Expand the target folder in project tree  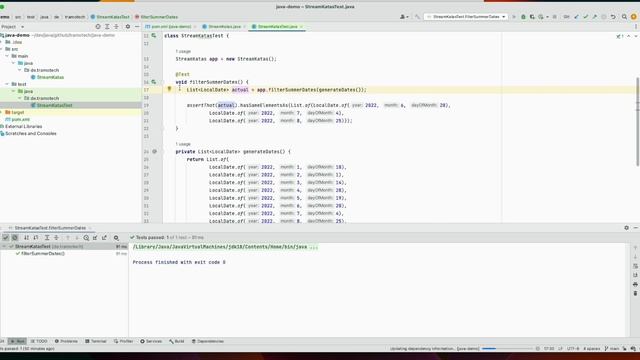(1, 112)
